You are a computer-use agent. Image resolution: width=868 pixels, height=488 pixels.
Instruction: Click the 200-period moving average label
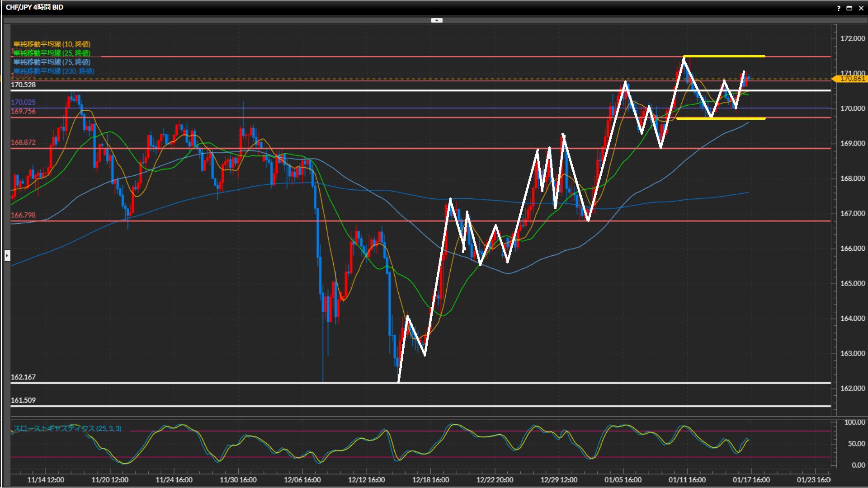point(53,71)
